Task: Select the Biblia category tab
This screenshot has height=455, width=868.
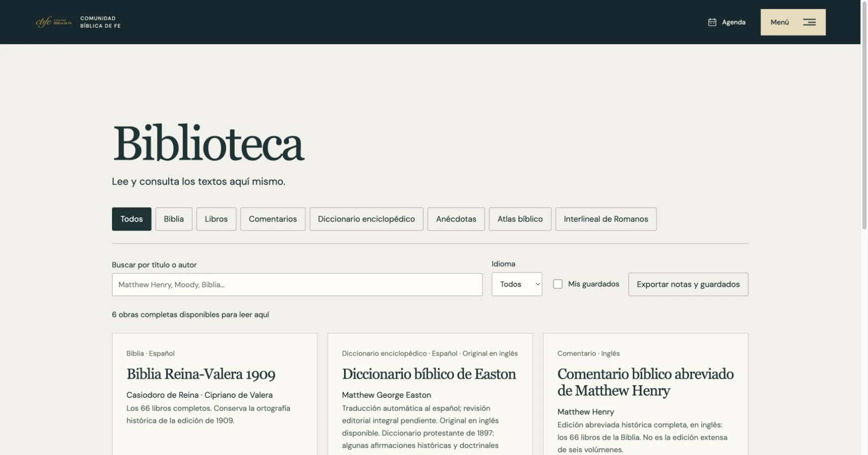Action: [x=174, y=219]
